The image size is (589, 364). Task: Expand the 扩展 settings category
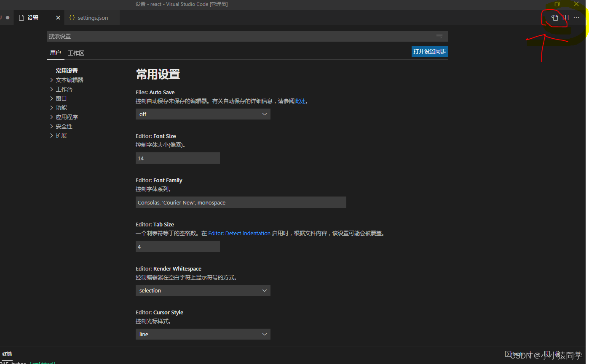click(61, 136)
